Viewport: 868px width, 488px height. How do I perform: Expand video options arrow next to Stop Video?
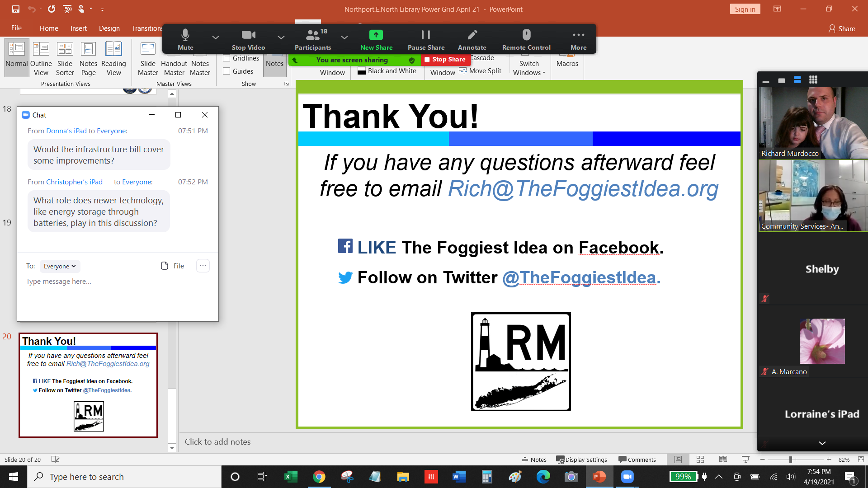[x=281, y=37]
